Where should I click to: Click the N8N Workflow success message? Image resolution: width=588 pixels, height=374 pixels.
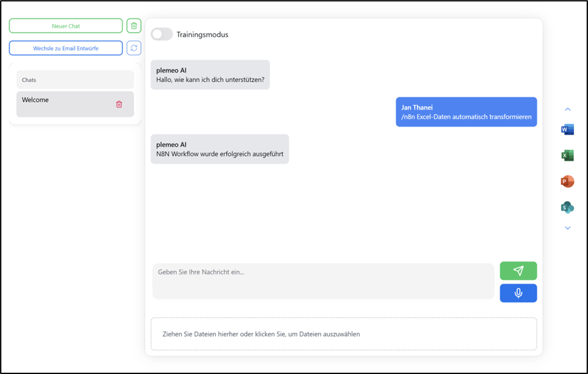click(220, 149)
